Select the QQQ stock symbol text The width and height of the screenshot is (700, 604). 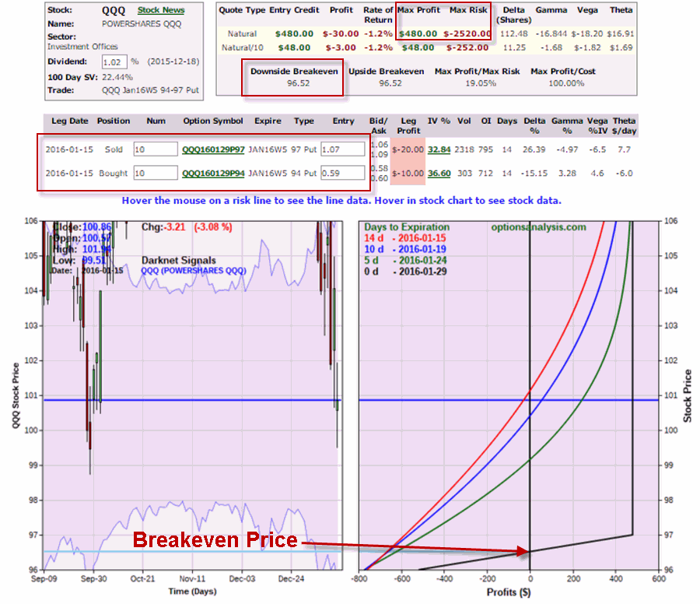tap(114, 10)
